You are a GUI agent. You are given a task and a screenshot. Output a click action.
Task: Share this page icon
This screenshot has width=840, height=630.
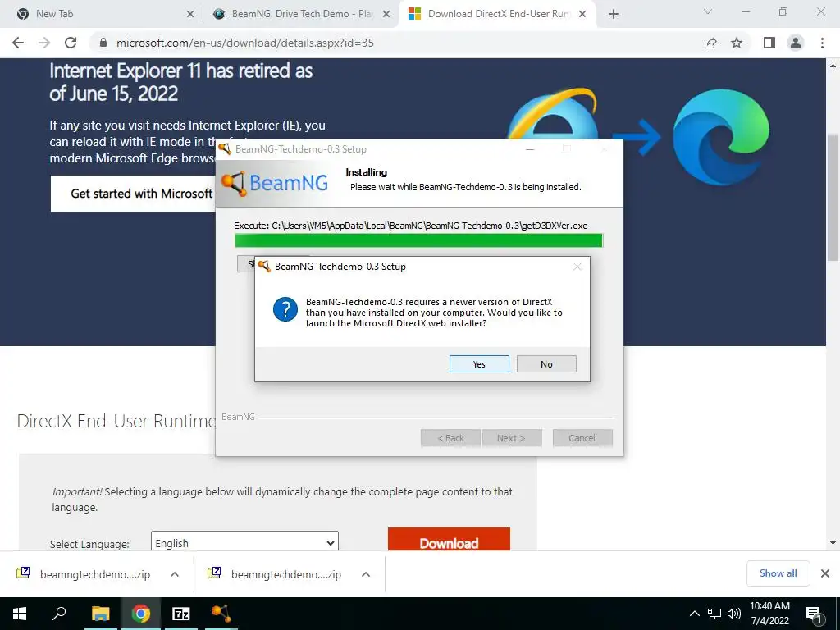pyautogui.click(x=710, y=43)
